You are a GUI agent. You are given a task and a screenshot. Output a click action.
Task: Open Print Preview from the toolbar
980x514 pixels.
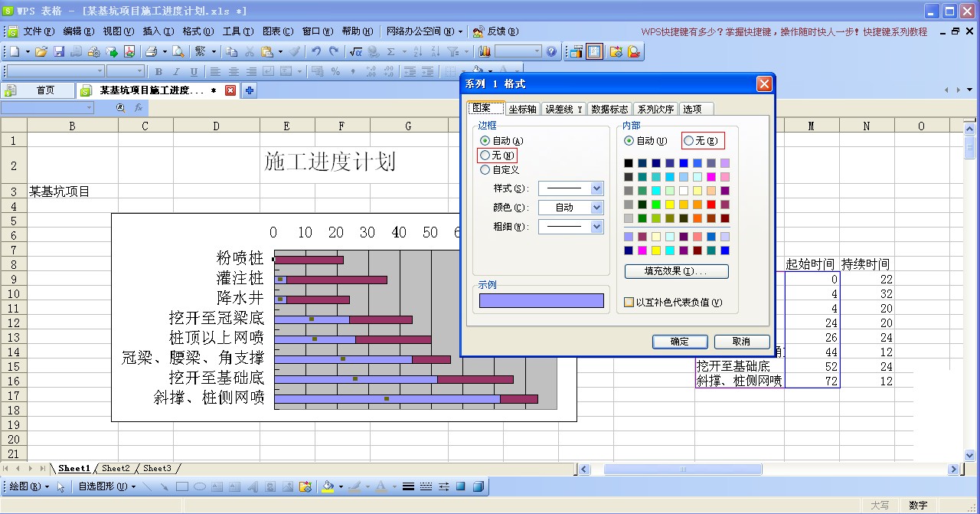(178, 52)
